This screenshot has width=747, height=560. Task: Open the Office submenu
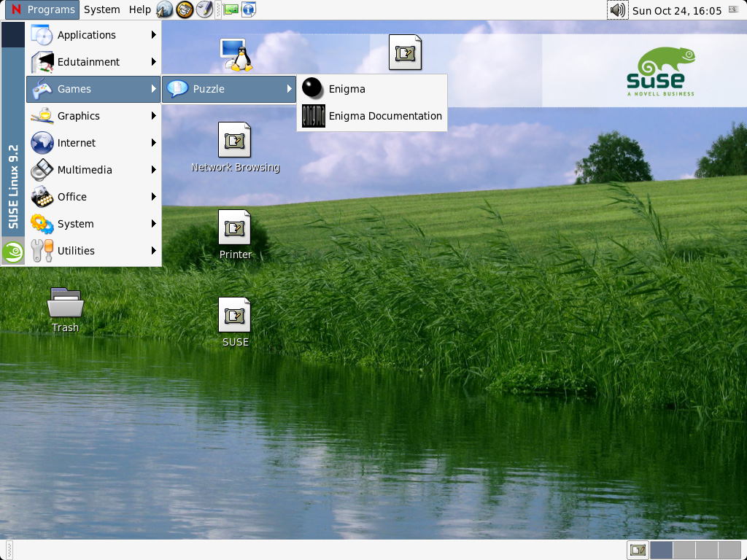tap(93, 197)
